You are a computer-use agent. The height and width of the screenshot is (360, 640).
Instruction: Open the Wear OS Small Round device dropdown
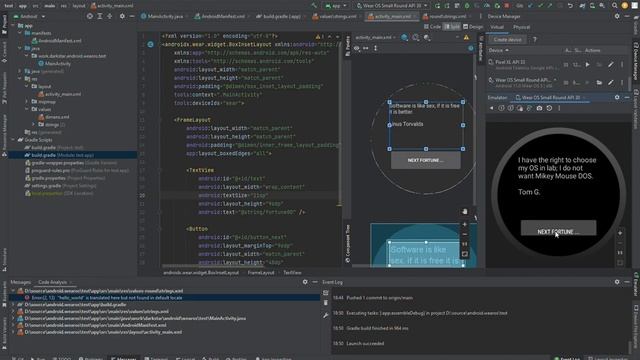click(391, 6)
